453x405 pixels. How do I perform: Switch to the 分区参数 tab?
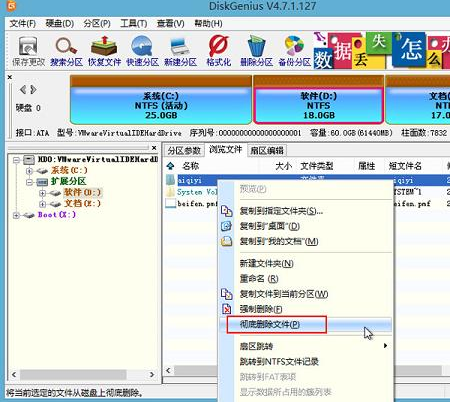[x=184, y=151]
